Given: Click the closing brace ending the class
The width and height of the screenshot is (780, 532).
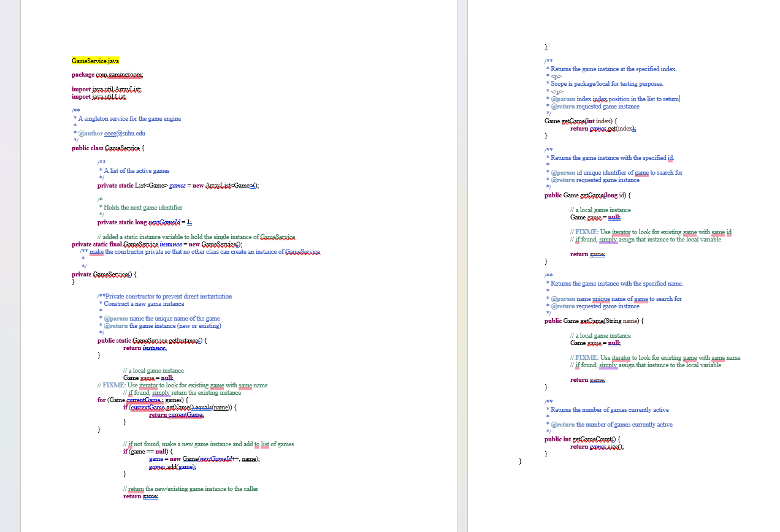Looking at the screenshot, I should coord(519,461).
